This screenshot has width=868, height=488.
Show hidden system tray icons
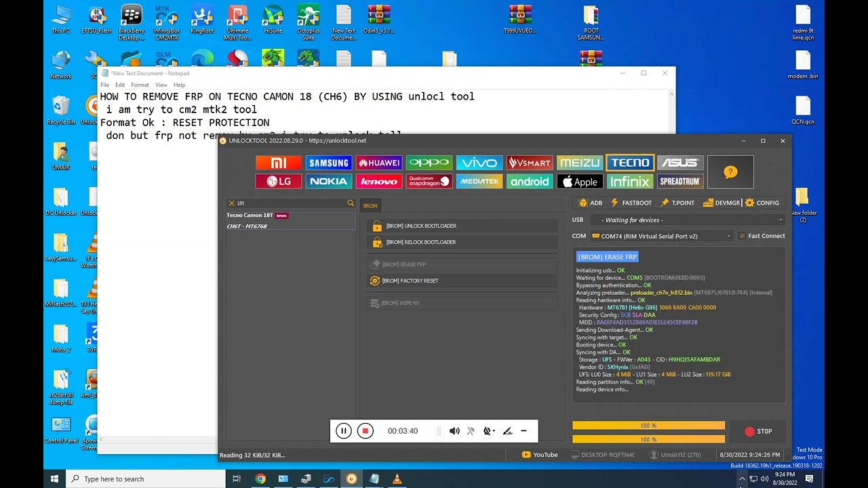(742, 479)
